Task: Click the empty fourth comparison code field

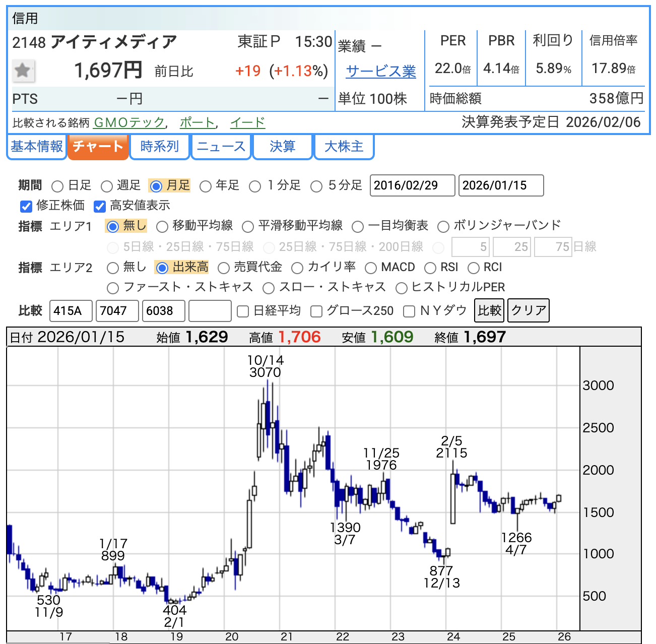Action: tap(210, 311)
